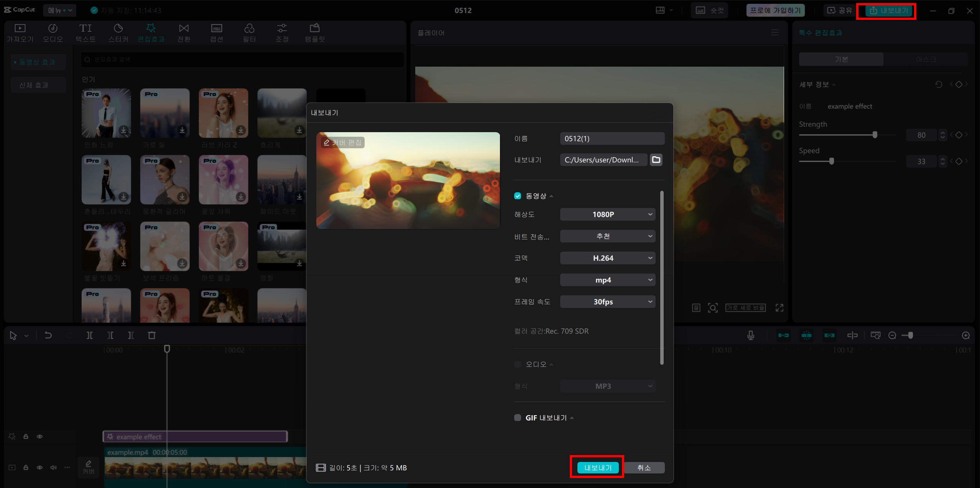Switch to the 텍스트 tab
This screenshot has width=980, height=488.
(x=86, y=33)
